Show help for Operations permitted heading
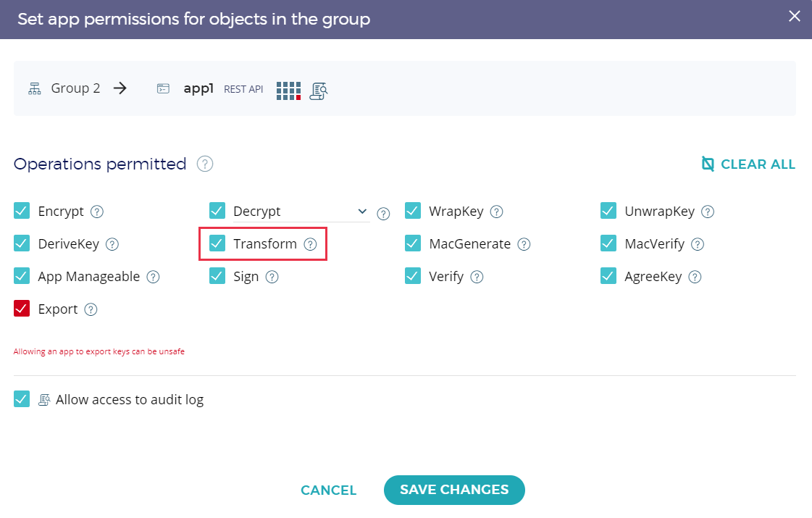This screenshot has width=812, height=518. pyautogui.click(x=205, y=164)
